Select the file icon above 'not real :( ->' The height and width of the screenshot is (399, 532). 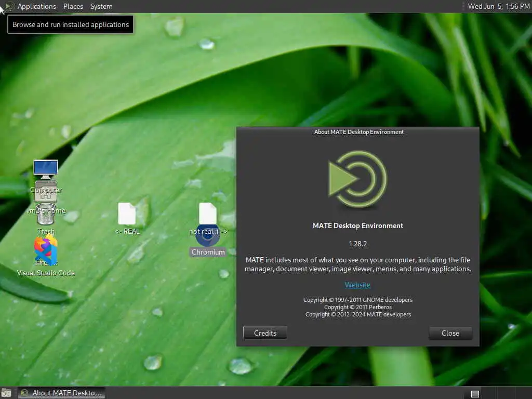pyautogui.click(x=208, y=214)
